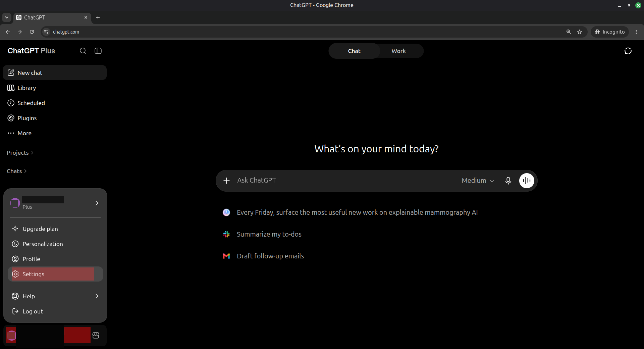Image resolution: width=644 pixels, height=349 pixels.
Task: Click the Settings gear icon
Action: pos(15,274)
